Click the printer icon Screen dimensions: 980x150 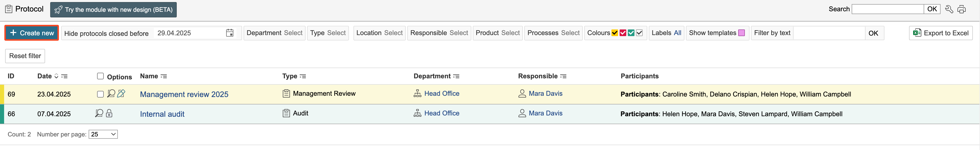[961, 9]
